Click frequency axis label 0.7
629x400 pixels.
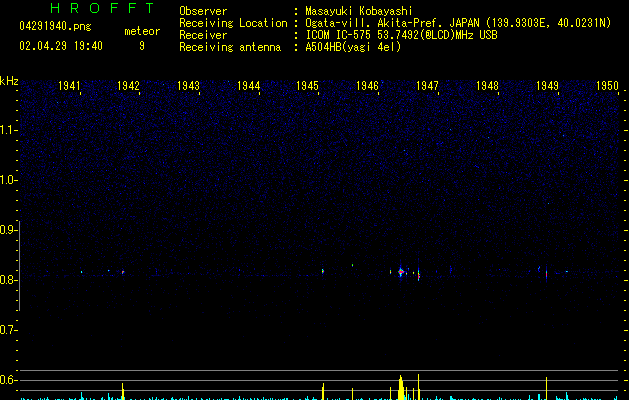(x=8, y=330)
